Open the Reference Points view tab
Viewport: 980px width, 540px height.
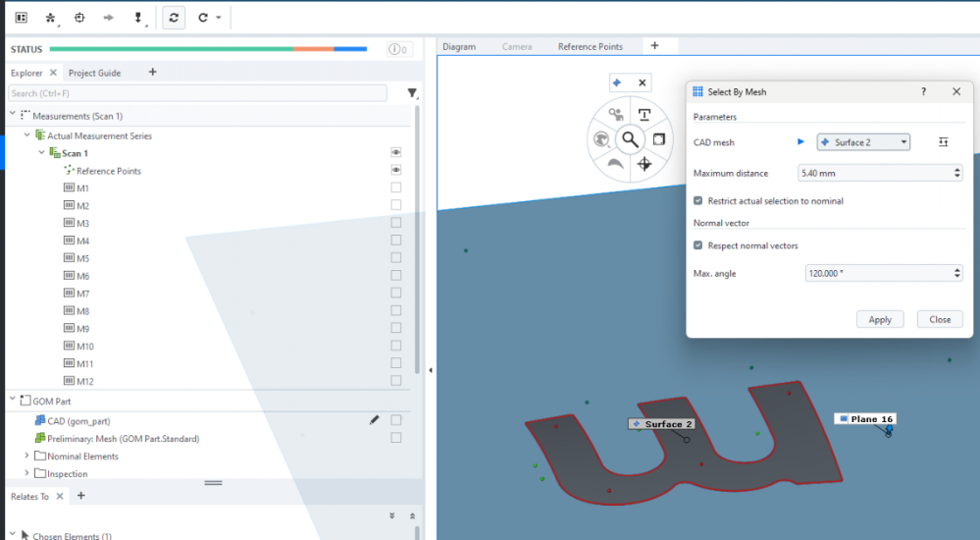tap(590, 46)
